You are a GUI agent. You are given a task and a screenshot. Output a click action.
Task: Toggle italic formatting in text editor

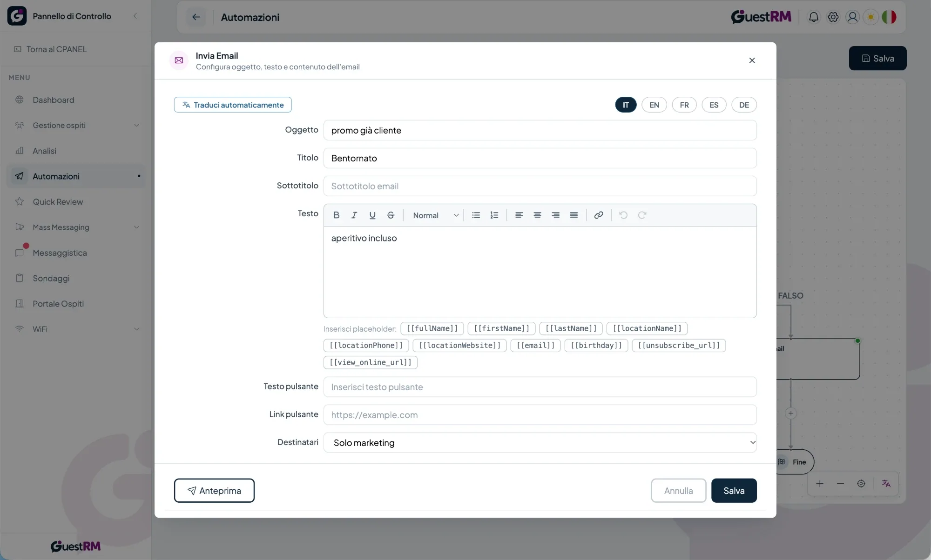(x=354, y=215)
